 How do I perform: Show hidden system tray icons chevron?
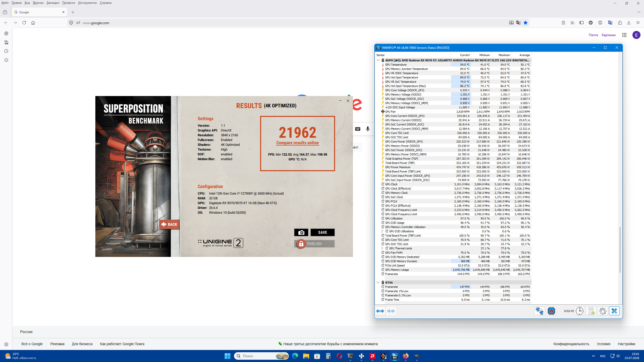pyautogui.click(x=593, y=356)
